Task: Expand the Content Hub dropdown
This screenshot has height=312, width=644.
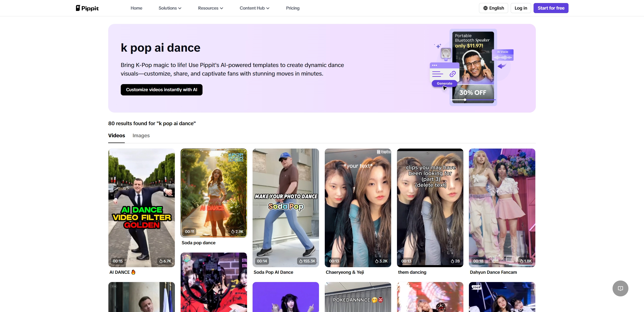Action: click(x=254, y=8)
